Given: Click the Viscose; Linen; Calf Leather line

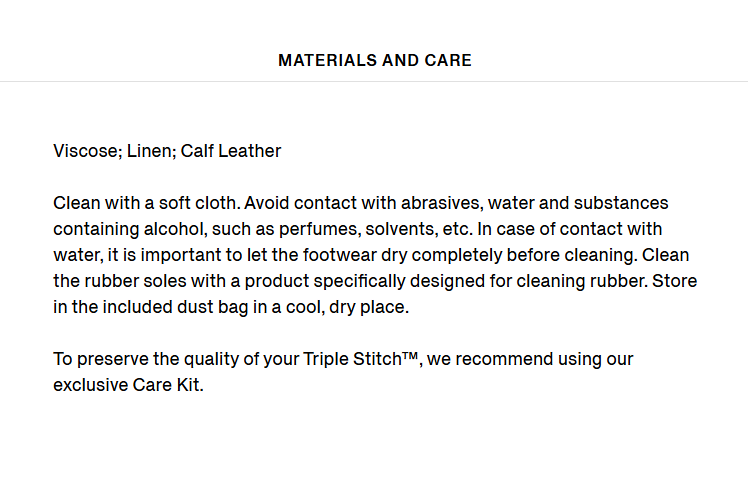Looking at the screenshot, I should click(167, 151).
